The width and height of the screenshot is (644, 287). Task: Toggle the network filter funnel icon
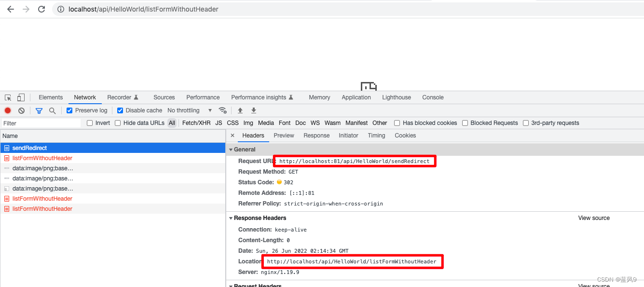(x=39, y=110)
